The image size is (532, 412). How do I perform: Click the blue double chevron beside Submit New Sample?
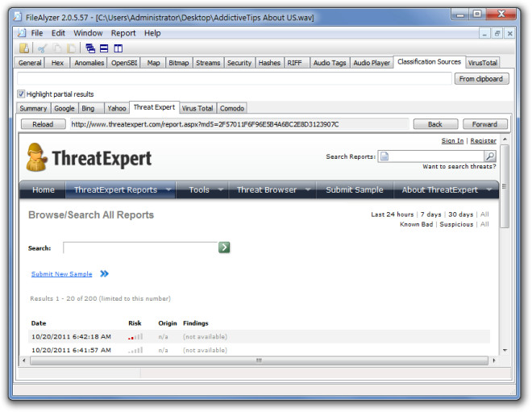tap(104, 273)
